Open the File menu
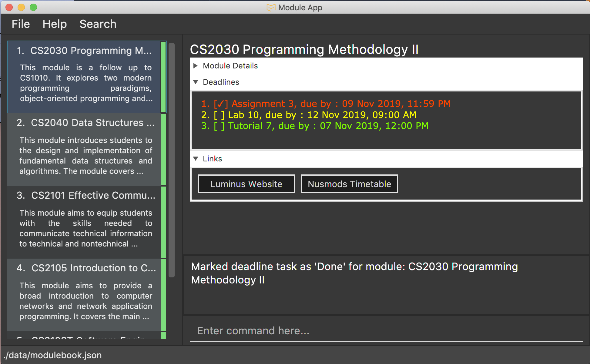 pos(21,24)
